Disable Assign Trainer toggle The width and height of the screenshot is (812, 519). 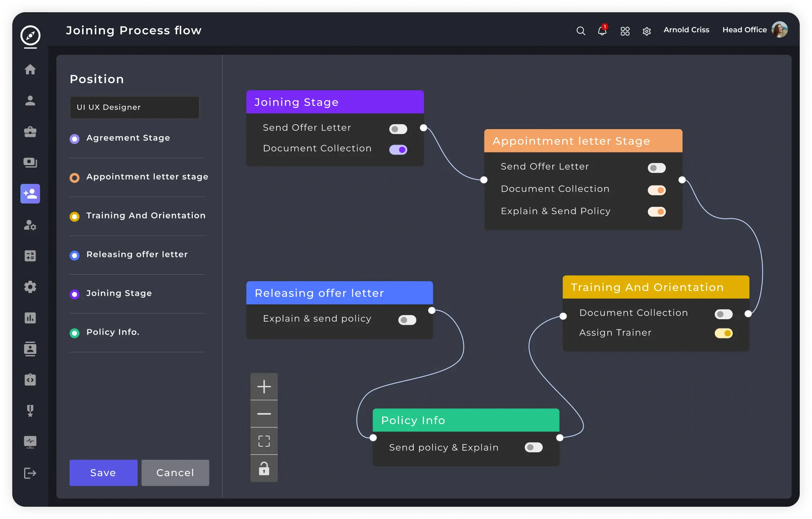[x=723, y=333]
